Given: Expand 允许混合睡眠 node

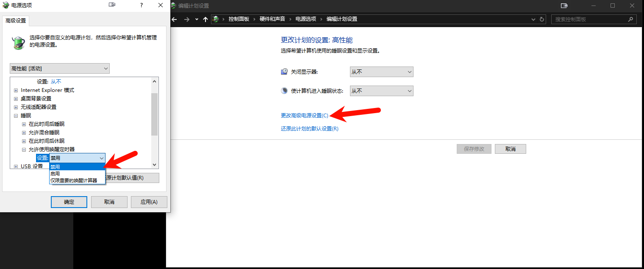Looking at the screenshot, I should (x=24, y=133).
